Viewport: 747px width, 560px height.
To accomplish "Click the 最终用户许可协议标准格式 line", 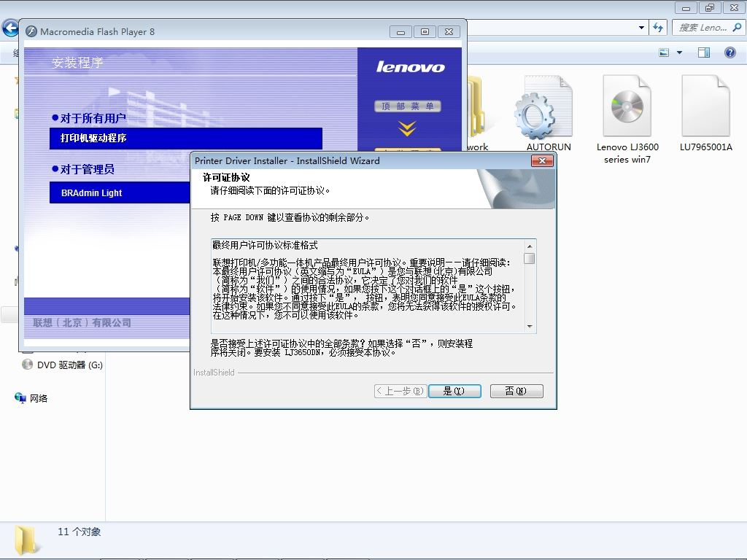I will [x=266, y=245].
